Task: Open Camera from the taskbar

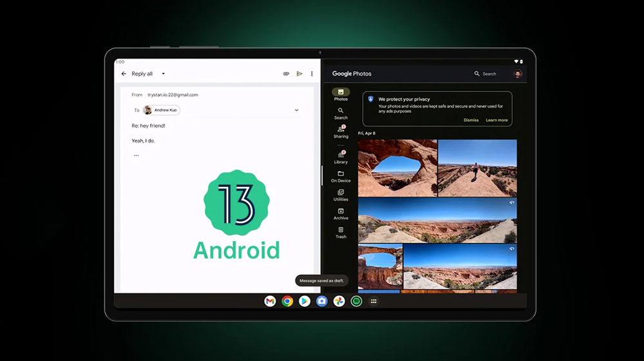Action: pyautogui.click(x=321, y=302)
